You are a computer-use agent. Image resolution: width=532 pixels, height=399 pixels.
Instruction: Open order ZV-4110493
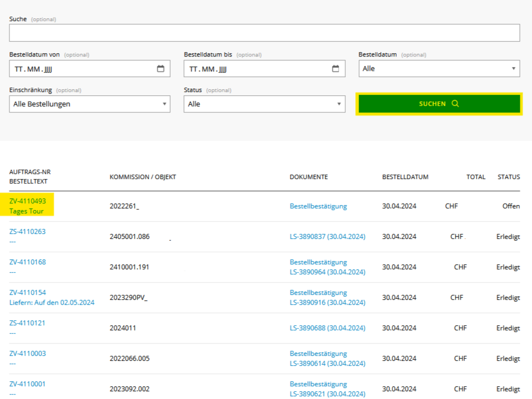(28, 201)
